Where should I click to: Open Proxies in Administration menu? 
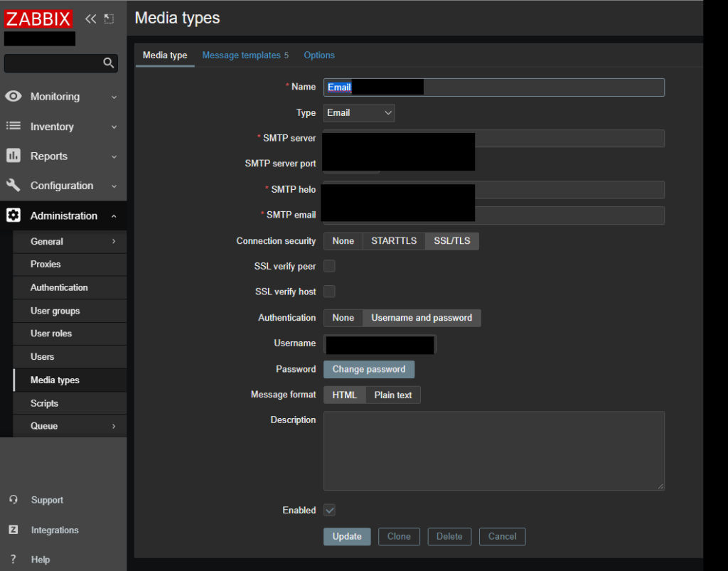tap(70, 264)
